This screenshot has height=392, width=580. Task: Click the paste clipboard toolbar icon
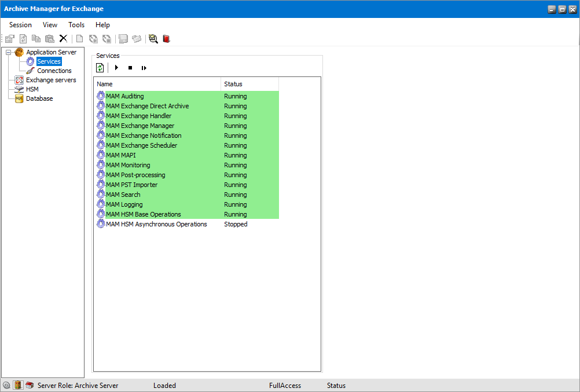click(50, 38)
